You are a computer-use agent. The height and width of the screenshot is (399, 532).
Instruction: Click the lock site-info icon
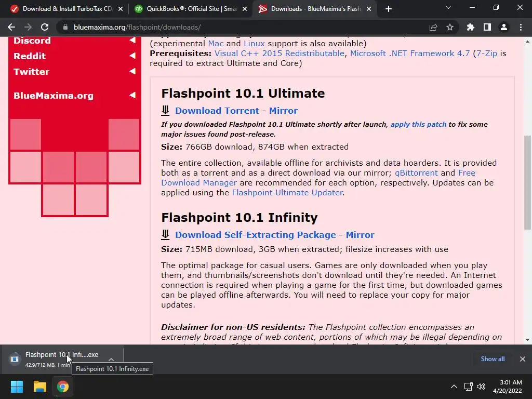pos(65,27)
